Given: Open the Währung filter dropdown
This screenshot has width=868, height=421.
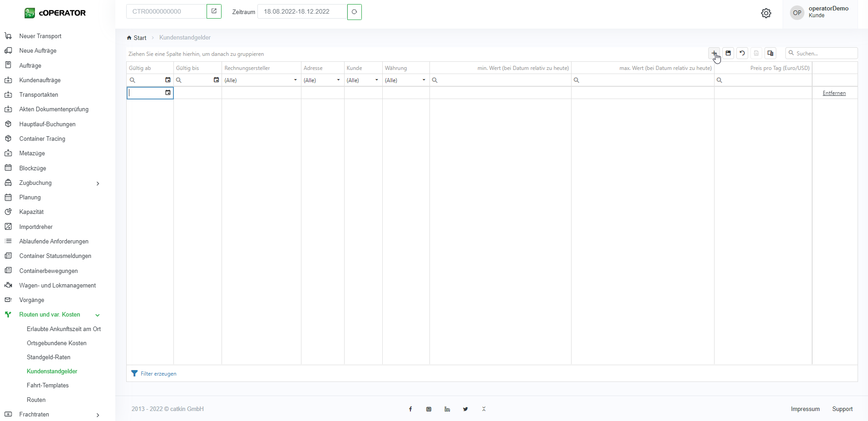Looking at the screenshot, I should pyautogui.click(x=424, y=80).
